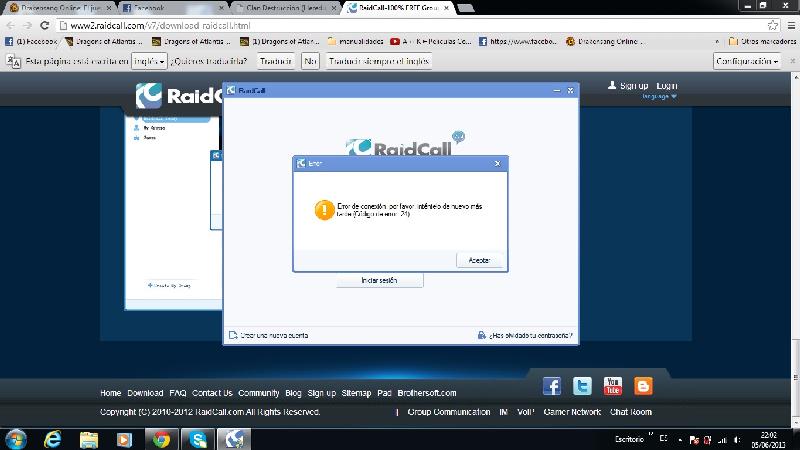Expand the language dropdown in header

(x=659, y=96)
